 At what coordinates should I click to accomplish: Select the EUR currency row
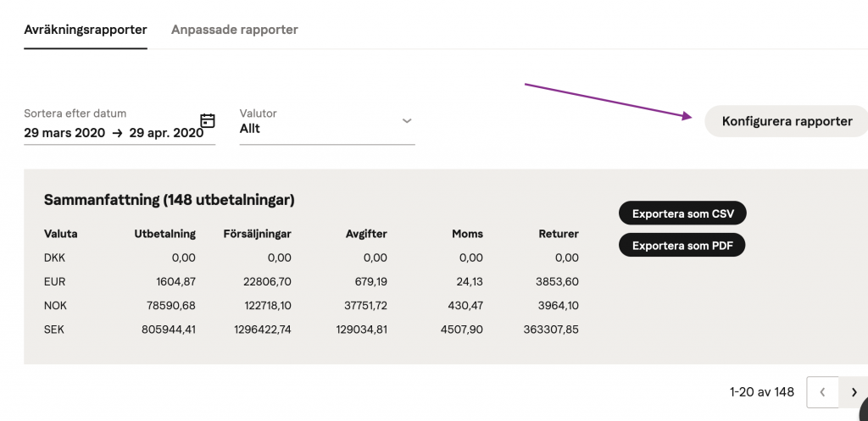pos(311,282)
